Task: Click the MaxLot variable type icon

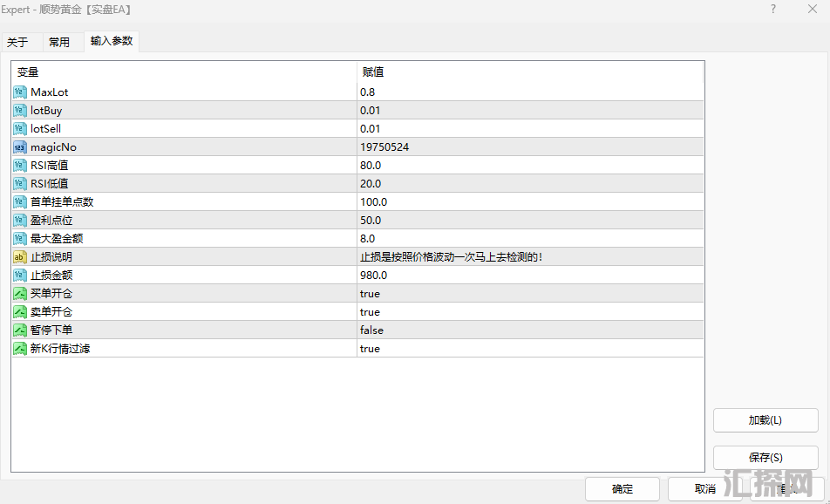Action: [x=20, y=92]
